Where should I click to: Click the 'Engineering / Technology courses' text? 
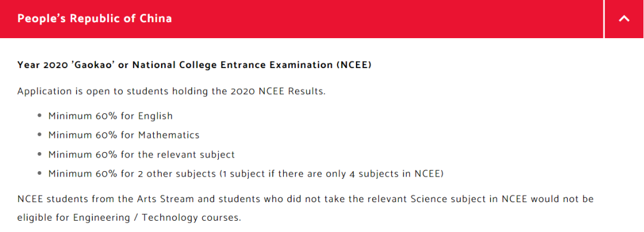point(156,218)
